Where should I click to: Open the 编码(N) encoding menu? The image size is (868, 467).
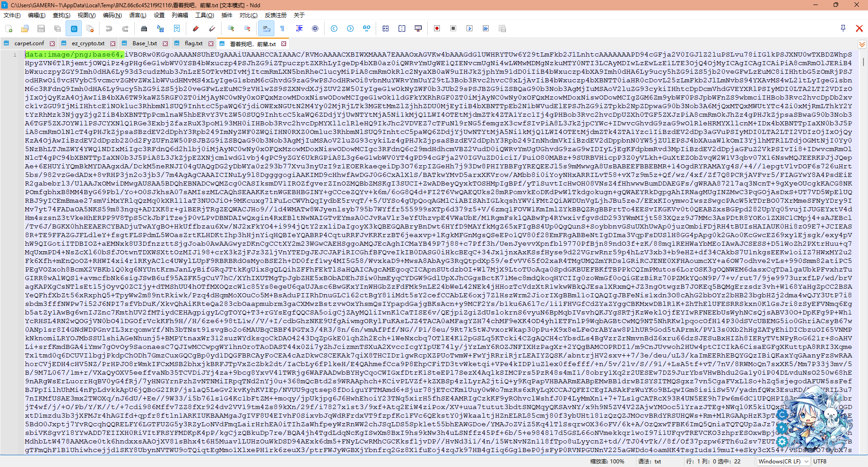click(112, 15)
